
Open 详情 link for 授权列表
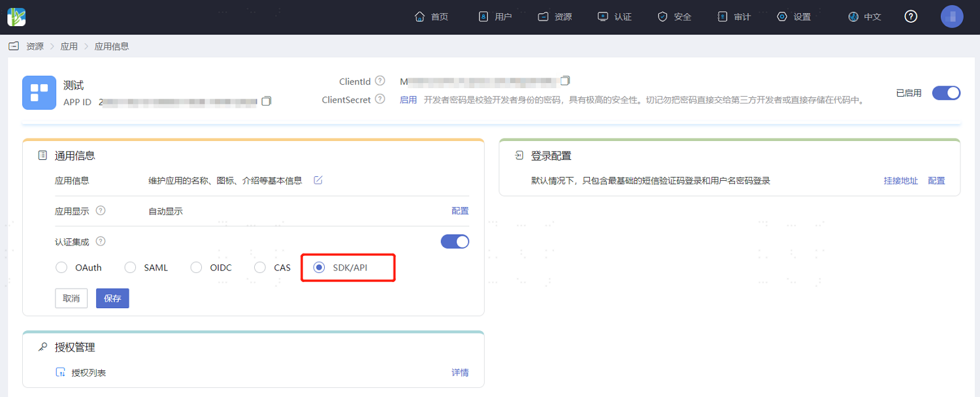click(x=460, y=372)
